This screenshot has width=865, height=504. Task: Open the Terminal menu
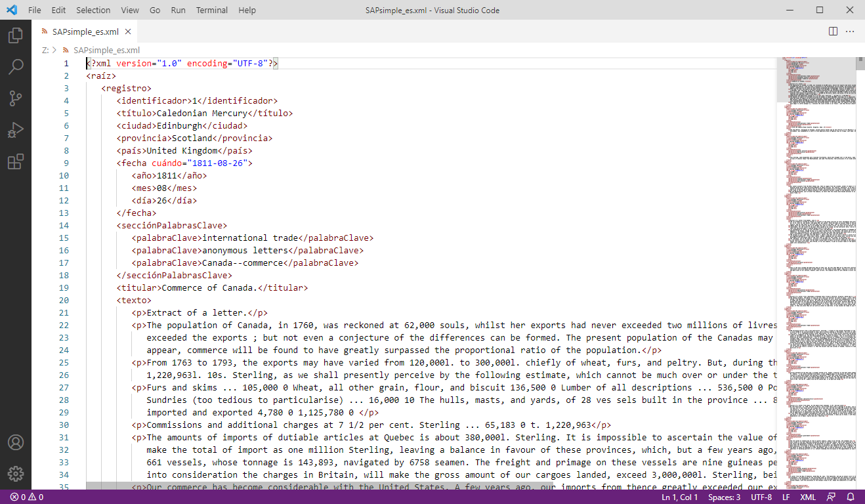pos(211,10)
